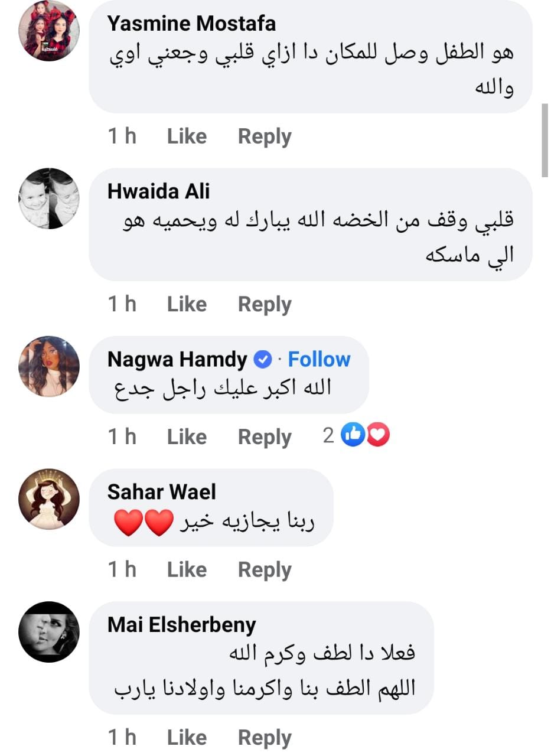
Task: Click the comments scrollbar
Action: point(545,140)
